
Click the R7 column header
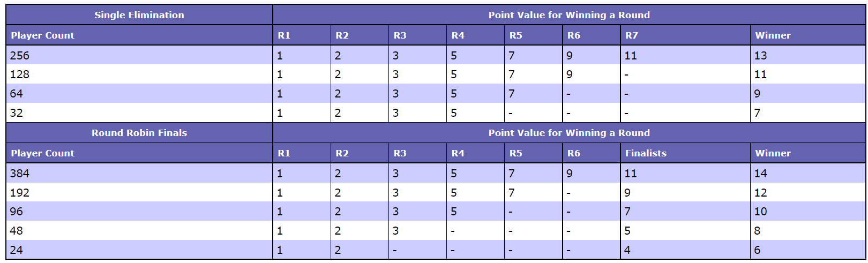click(632, 35)
